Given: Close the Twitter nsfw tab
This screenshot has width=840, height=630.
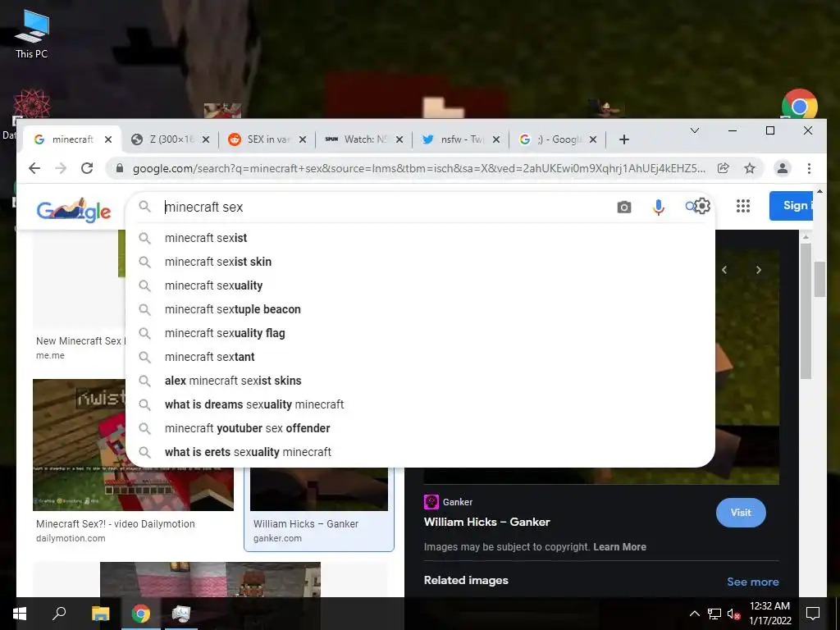Looking at the screenshot, I should [x=496, y=139].
